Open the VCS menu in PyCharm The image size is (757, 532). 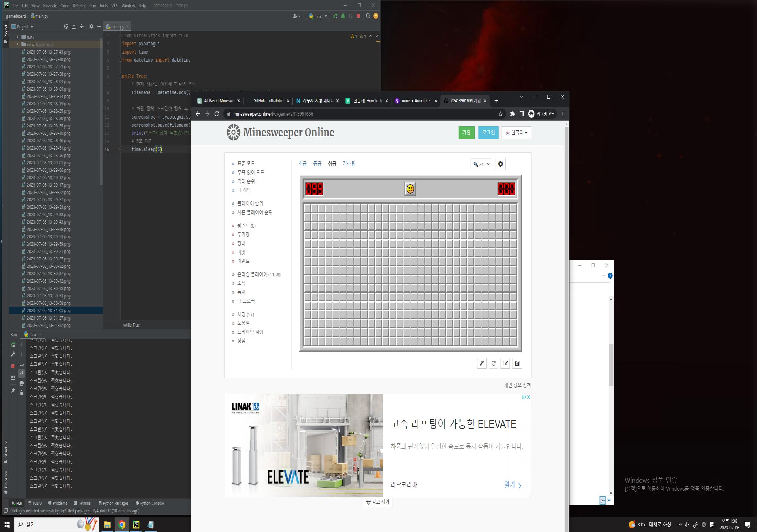pos(115,6)
